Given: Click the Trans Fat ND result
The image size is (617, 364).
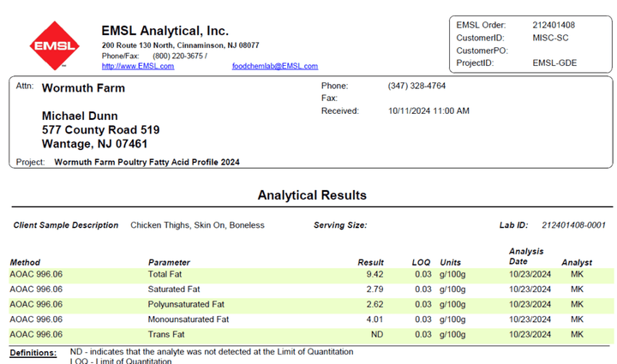Looking at the screenshot, I should (x=376, y=334).
